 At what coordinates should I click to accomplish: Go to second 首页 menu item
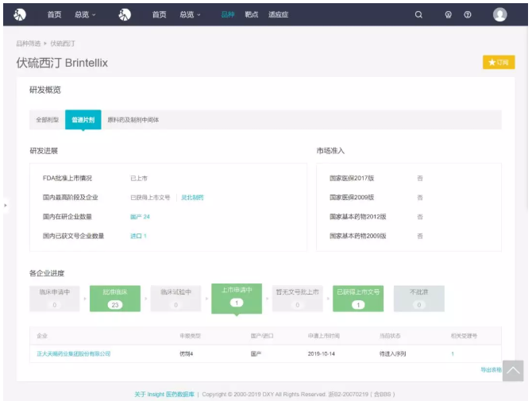coord(159,14)
